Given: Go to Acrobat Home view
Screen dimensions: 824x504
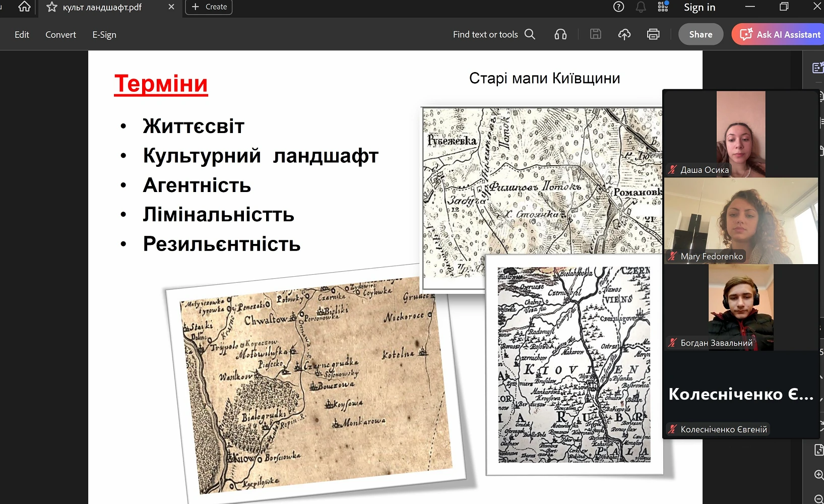Looking at the screenshot, I should (x=24, y=7).
